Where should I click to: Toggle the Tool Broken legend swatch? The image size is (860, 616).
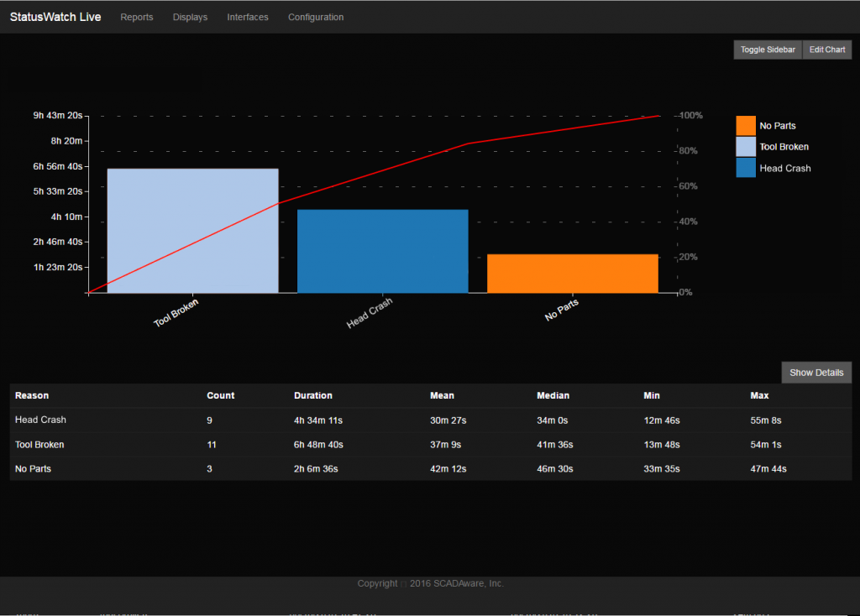click(745, 146)
